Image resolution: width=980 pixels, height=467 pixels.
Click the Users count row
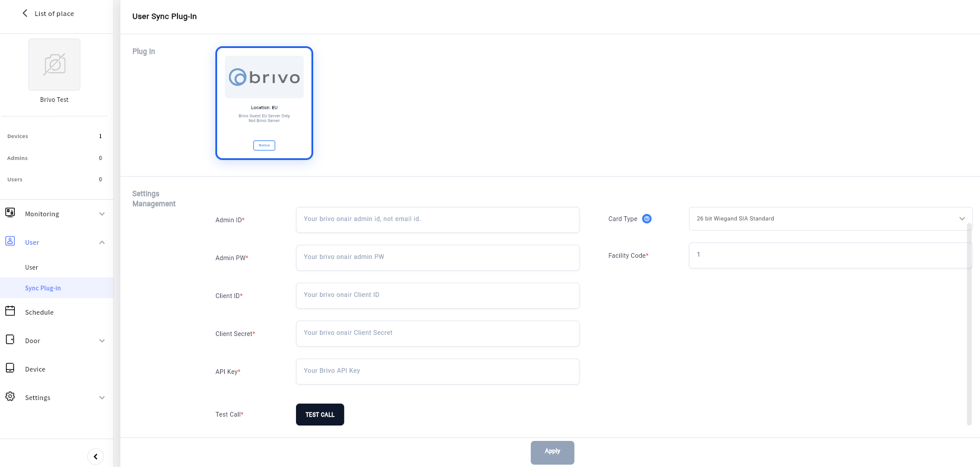[55, 180]
